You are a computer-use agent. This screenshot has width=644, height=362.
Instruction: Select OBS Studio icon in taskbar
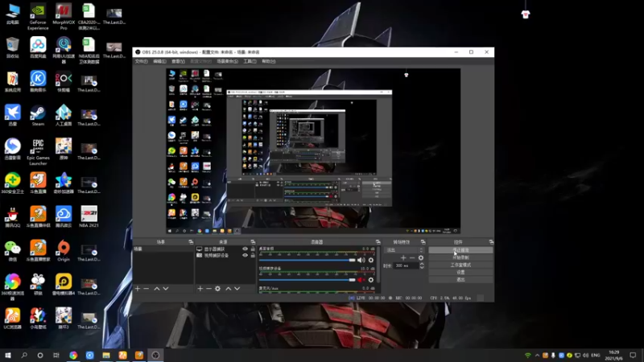[x=155, y=355]
